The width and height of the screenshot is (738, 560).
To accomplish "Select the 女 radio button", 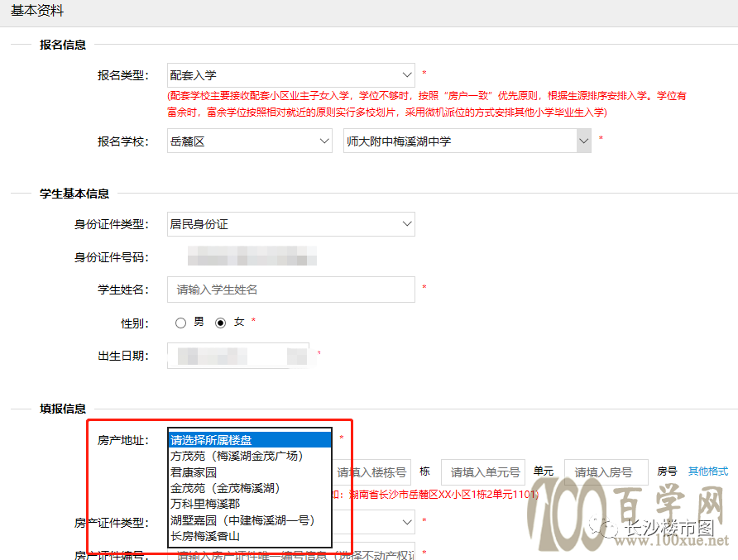I will [220, 323].
